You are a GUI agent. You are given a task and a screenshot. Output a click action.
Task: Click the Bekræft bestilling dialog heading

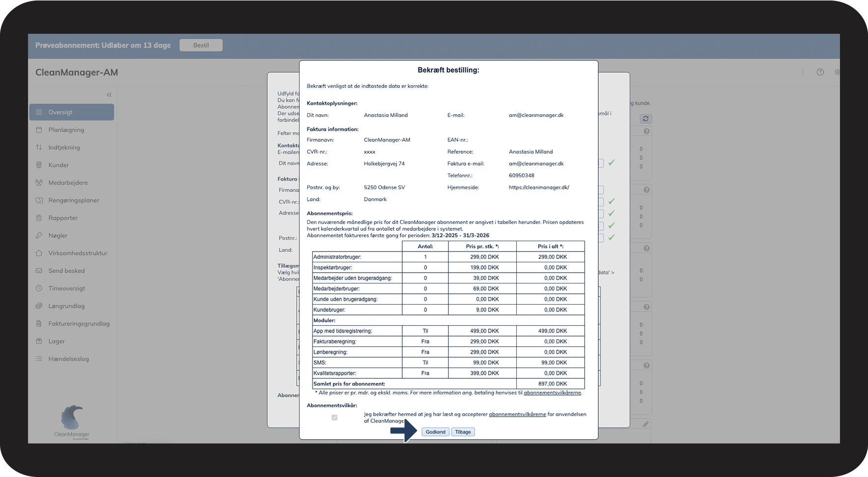[x=448, y=70]
